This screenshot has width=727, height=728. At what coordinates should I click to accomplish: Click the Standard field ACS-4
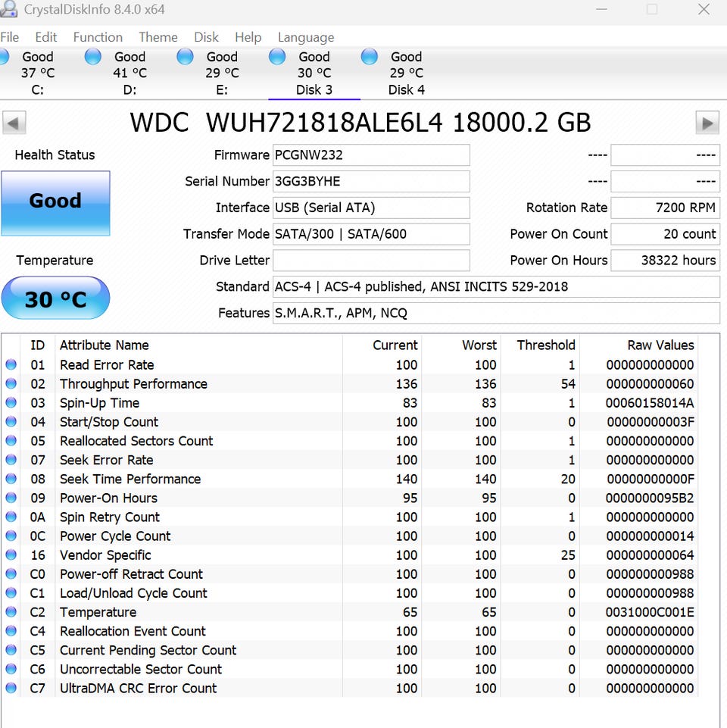[496, 287]
